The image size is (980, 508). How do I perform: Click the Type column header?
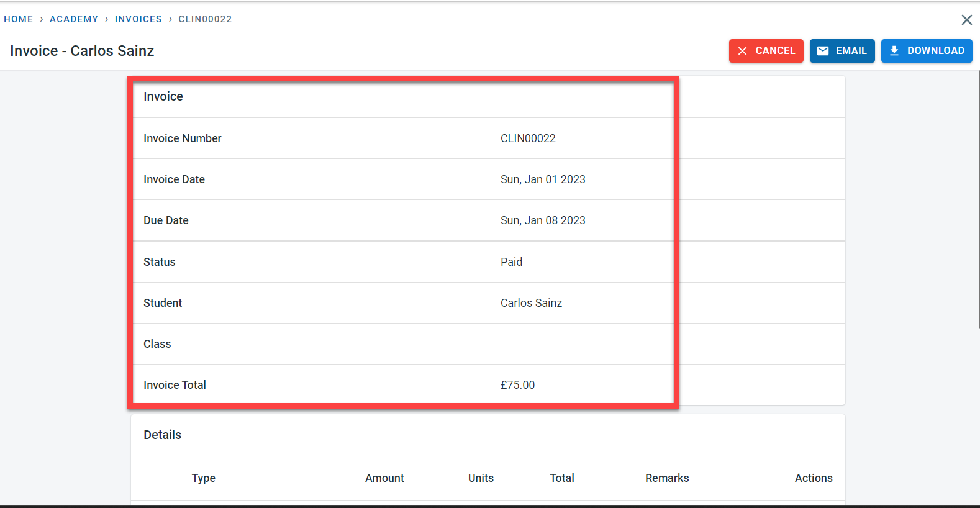coord(203,478)
